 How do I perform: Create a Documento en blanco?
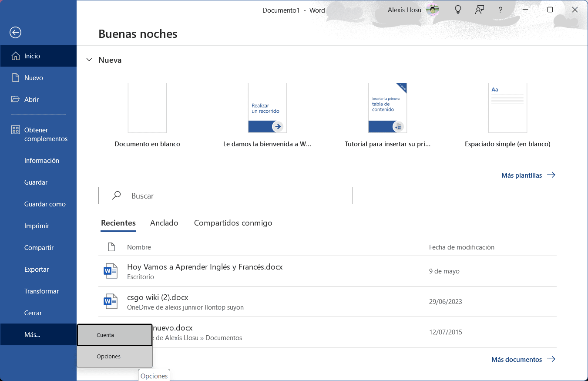[x=147, y=115]
